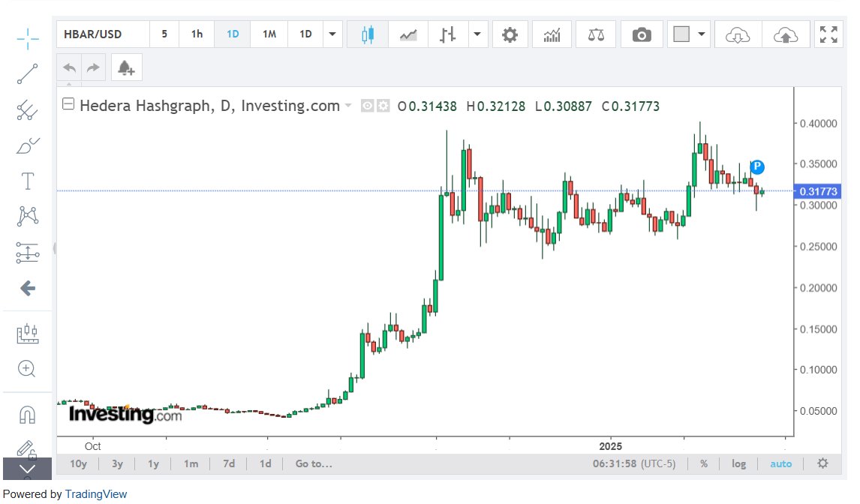Set range to 3y

tap(117, 464)
